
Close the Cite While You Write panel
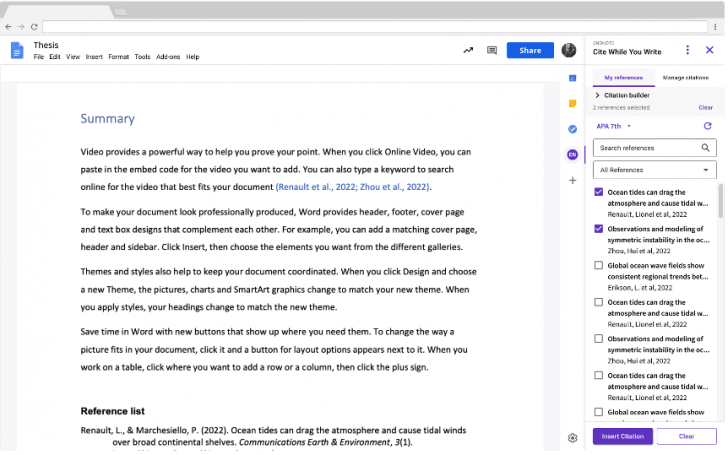709,50
